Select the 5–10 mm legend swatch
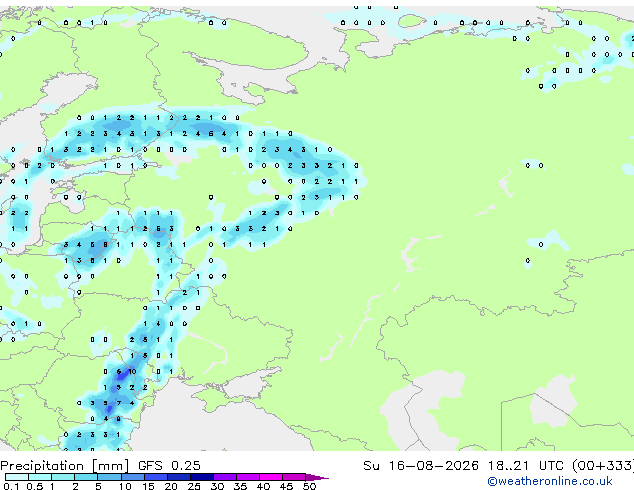This screenshot has width=634, height=490. point(110,477)
